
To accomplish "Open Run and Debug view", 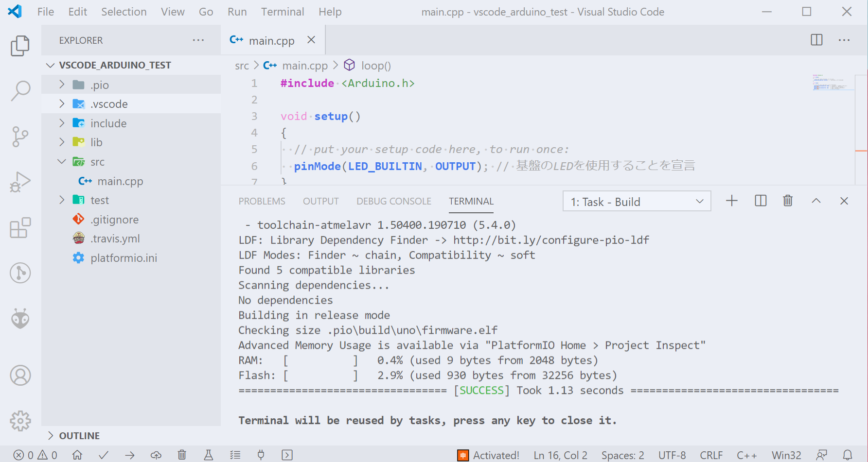I will pos(20,182).
